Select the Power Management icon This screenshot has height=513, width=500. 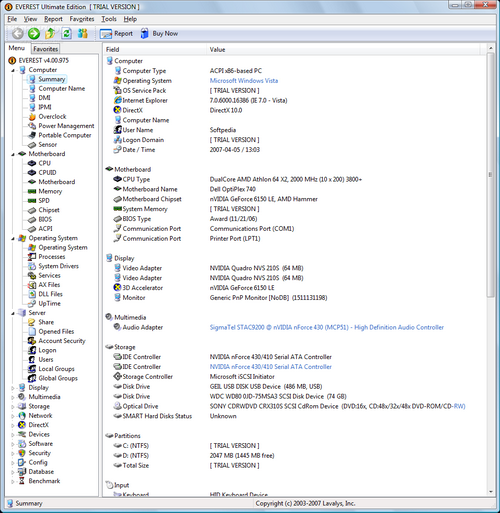(x=32, y=126)
